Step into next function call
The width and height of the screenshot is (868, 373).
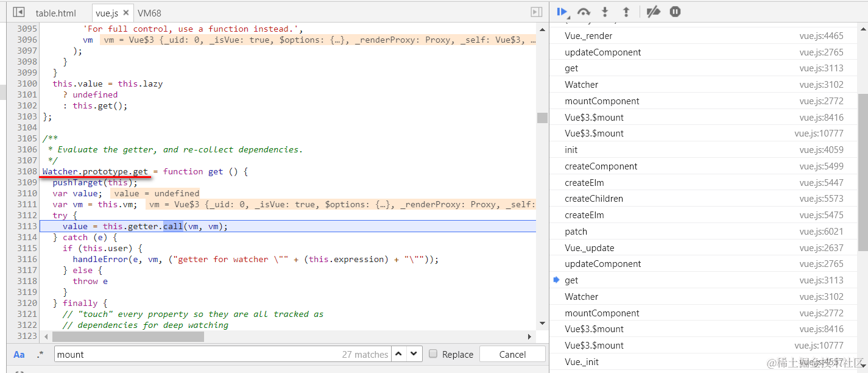pos(605,12)
